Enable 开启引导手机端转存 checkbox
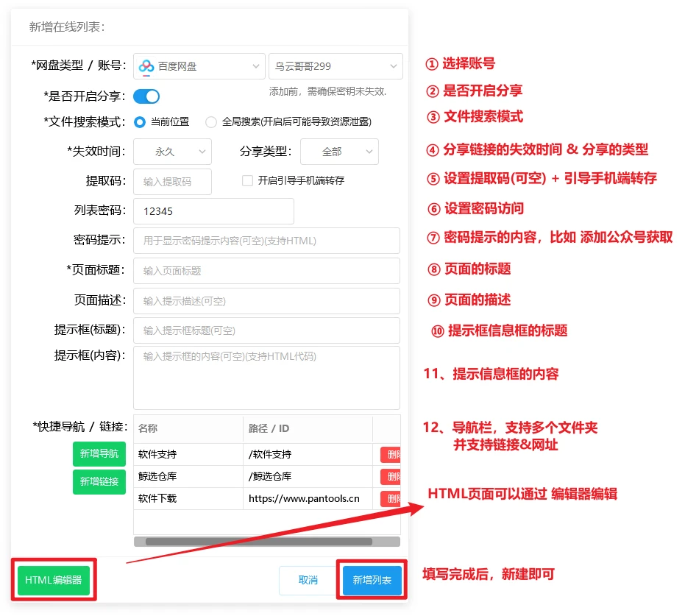 pos(248,181)
